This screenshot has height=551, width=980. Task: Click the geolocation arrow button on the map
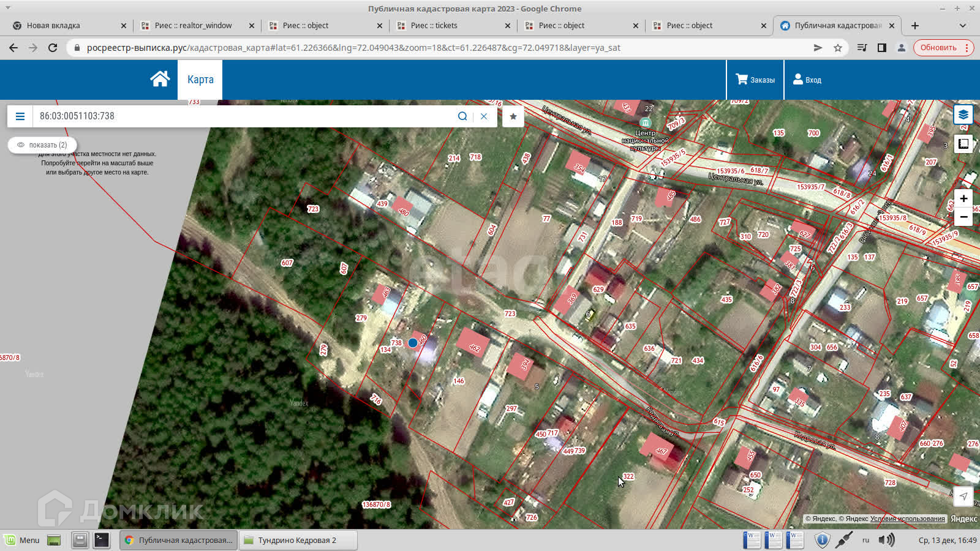[x=963, y=497]
